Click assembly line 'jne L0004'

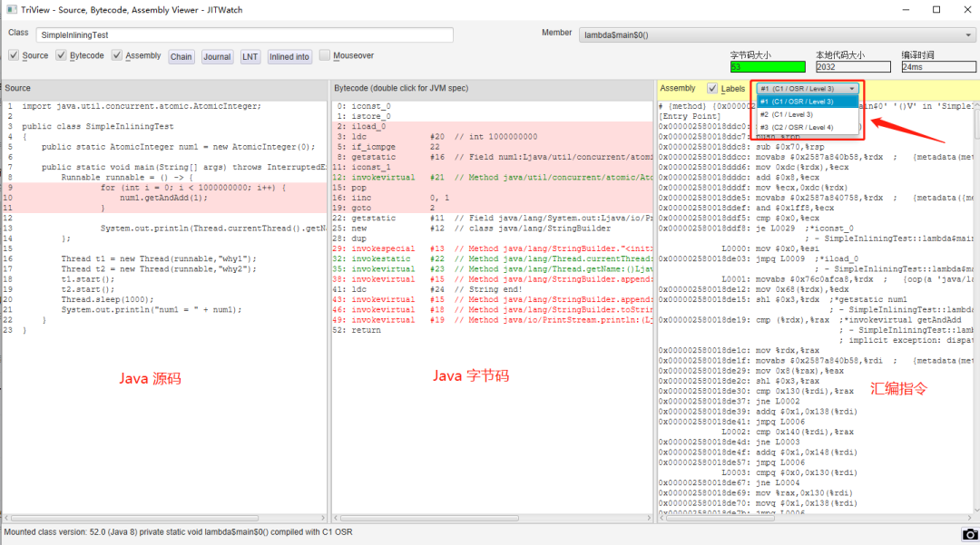coord(729,483)
